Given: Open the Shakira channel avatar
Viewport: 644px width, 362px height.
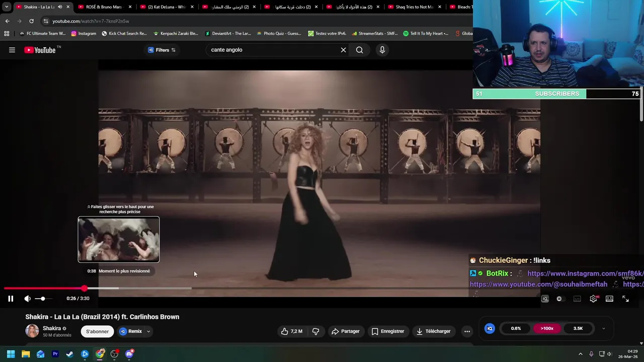Looking at the screenshot, I should click(32, 331).
